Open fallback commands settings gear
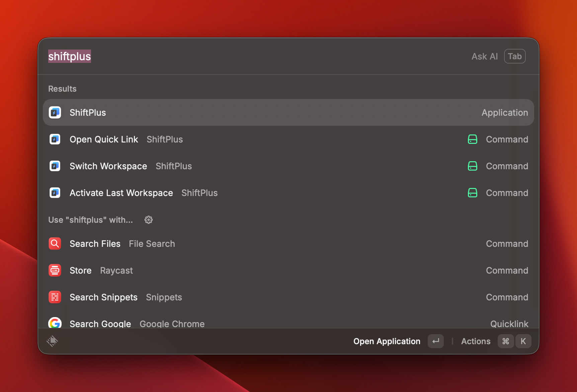Screen dimensions: 577x392 pos(149,220)
